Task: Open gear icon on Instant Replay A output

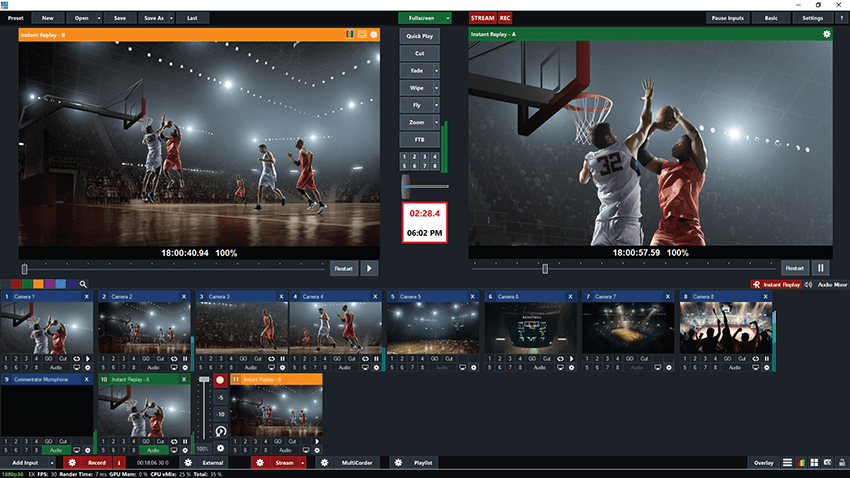Action: tap(826, 34)
